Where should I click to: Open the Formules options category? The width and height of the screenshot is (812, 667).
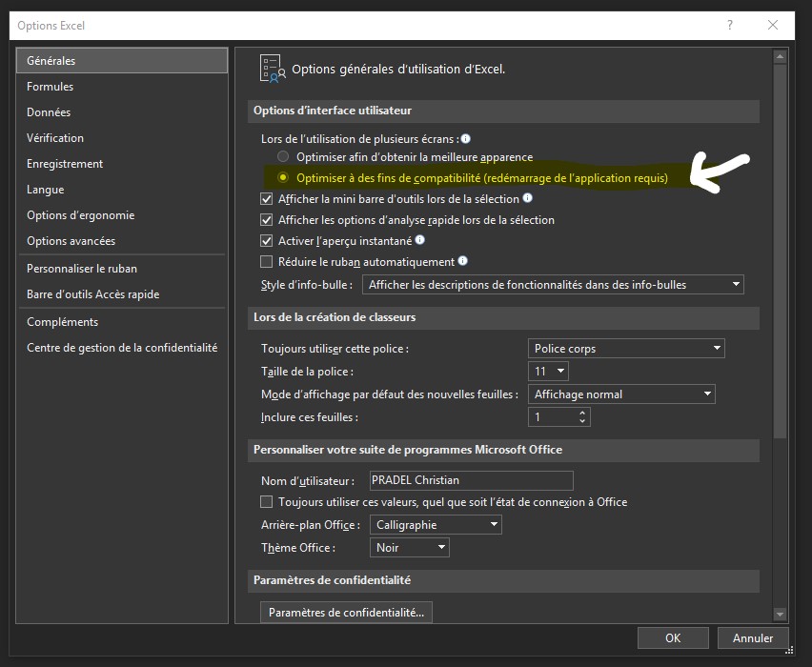[x=51, y=87]
